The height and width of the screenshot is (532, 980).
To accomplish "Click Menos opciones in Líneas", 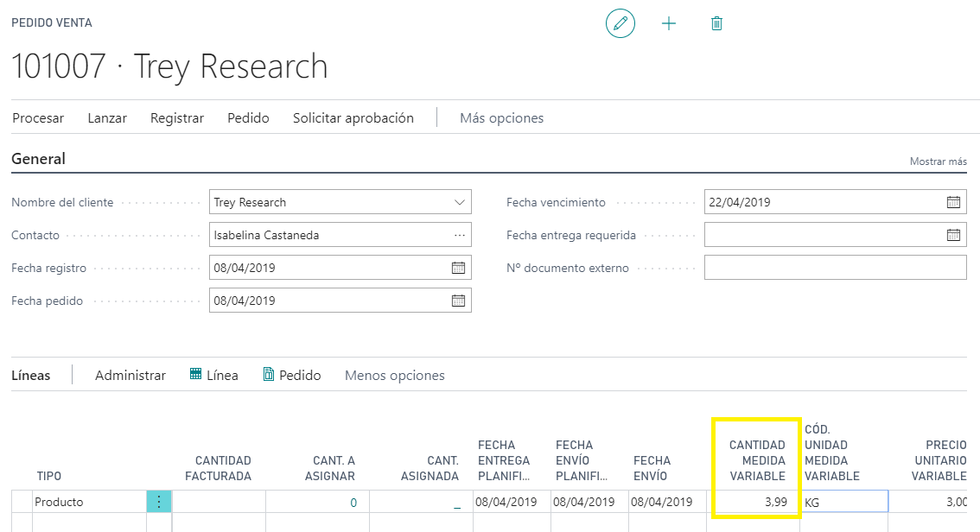I will 394,376.
